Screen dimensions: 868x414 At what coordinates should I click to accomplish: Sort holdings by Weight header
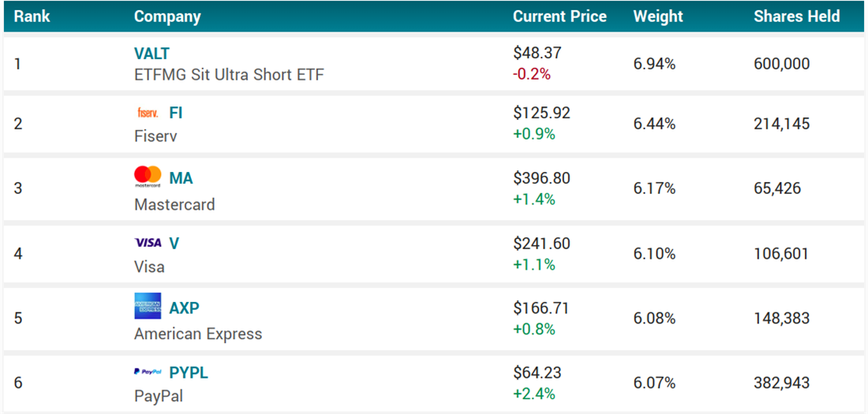657,16
